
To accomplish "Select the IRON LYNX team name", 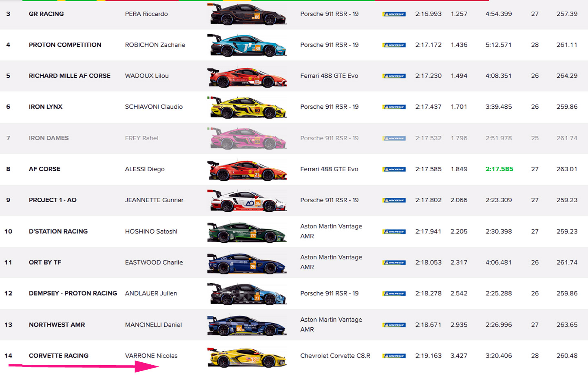I will [46, 107].
